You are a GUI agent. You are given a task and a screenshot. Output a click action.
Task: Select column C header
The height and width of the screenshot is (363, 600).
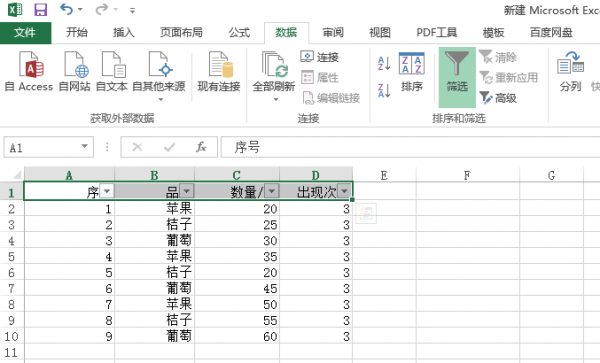[237, 175]
